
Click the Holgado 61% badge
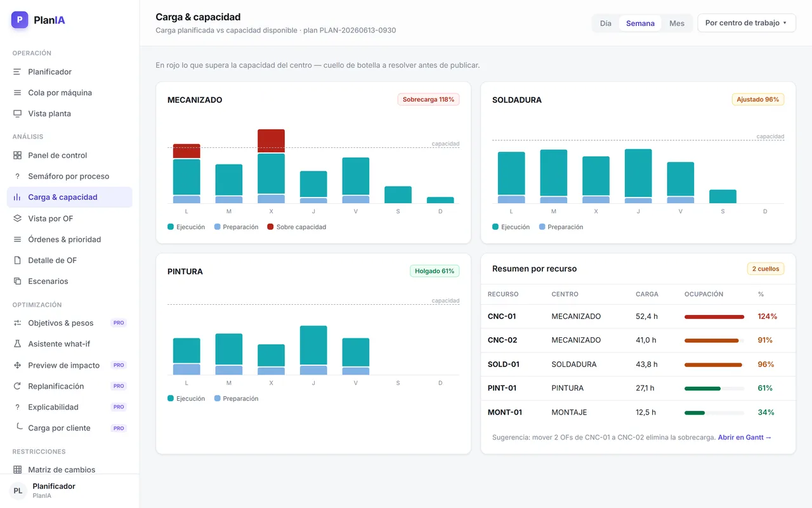pyautogui.click(x=435, y=271)
